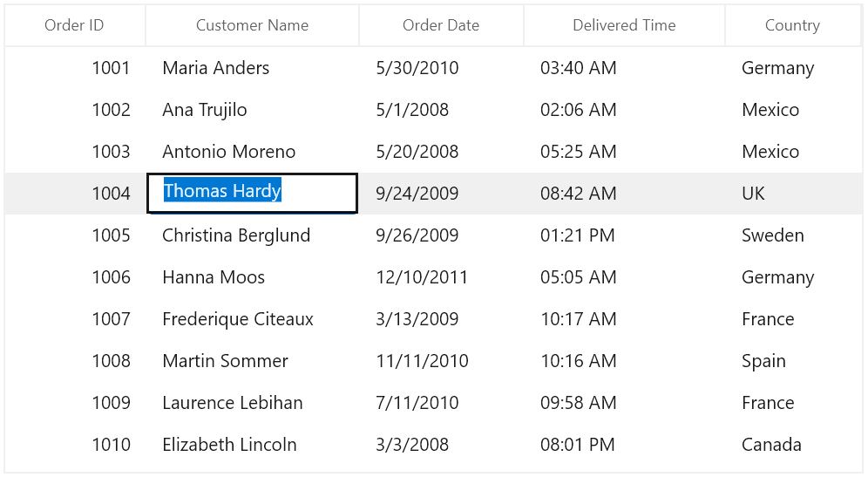868x477 pixels.
Task: Click the Frederique Citeaux cell
Action: click(252, 319)
